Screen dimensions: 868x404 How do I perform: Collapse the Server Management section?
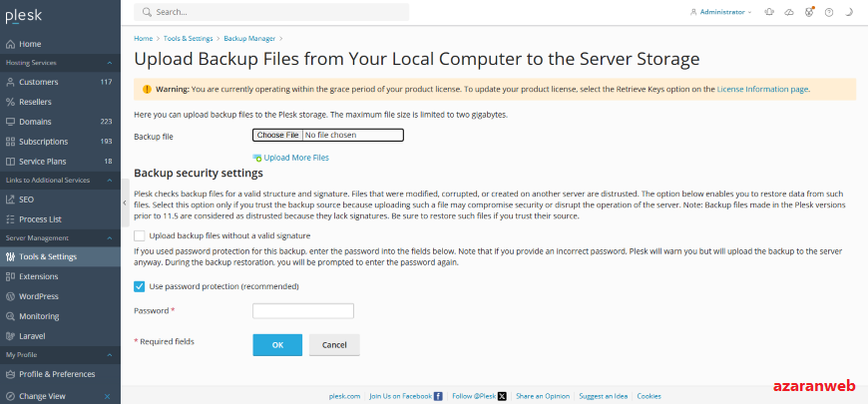click(x=110, y=238)
